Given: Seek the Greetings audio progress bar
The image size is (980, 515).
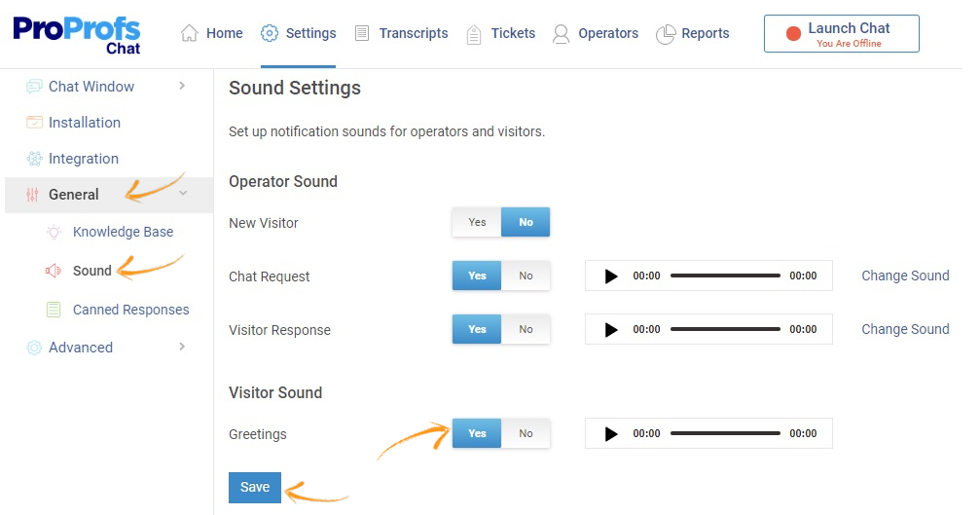Looking at the screenshot, I should pos(725,433).
